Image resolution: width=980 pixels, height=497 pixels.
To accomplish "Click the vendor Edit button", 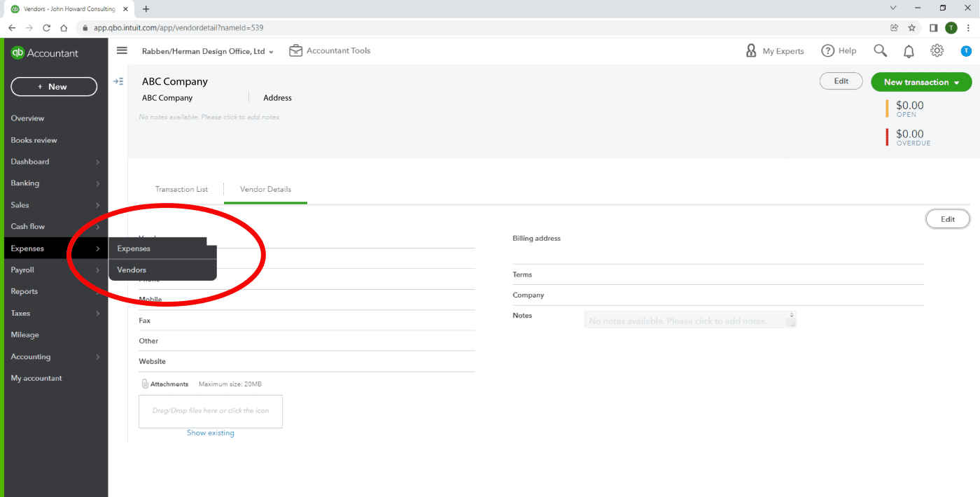I will tap(947, 218).
